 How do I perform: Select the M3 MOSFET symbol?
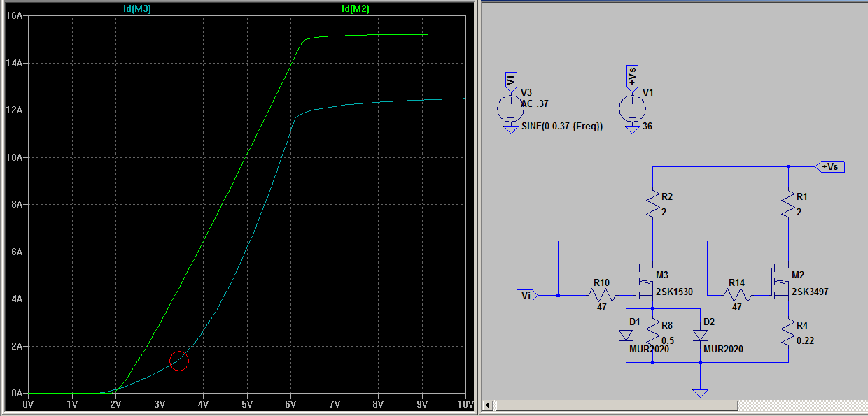pyautogui.click(x=645, y=283)
